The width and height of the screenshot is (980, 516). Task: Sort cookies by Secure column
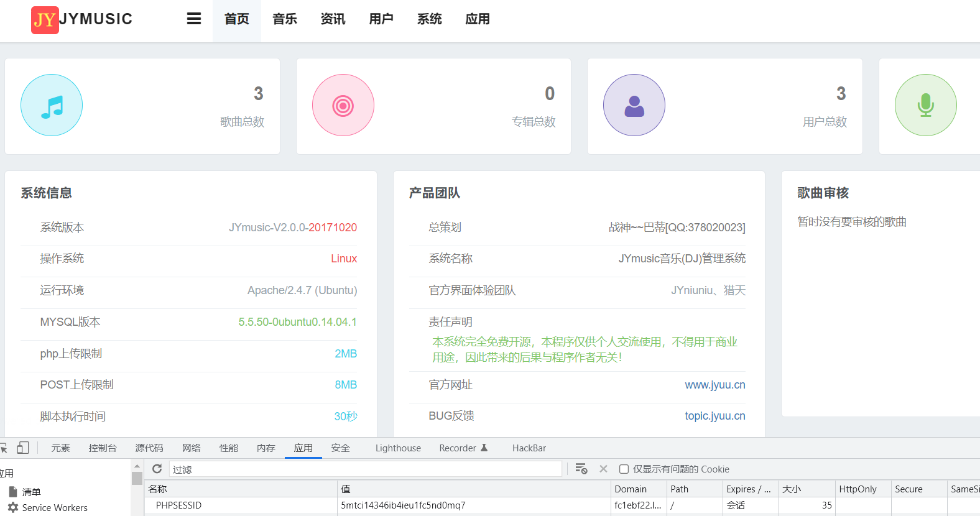click(919, 489)
